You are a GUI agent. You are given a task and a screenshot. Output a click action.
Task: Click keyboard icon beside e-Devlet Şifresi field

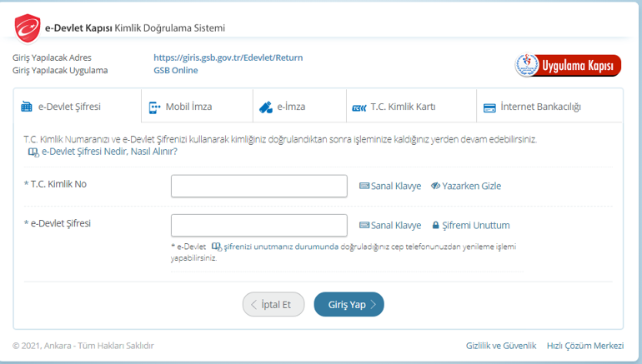(x=364, y=225)
